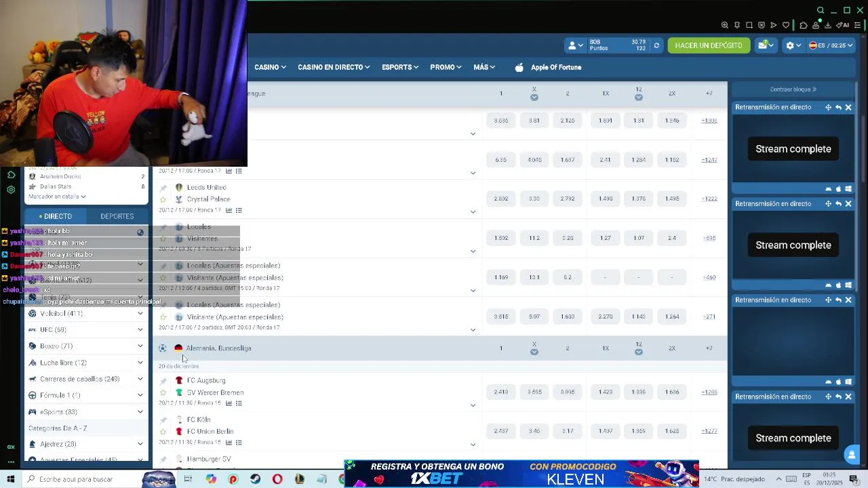Image resolution: width=868 pixels, height=488 pixels.
Task: Switch to the DIRECTO tab
Action: tap(56, 216)
